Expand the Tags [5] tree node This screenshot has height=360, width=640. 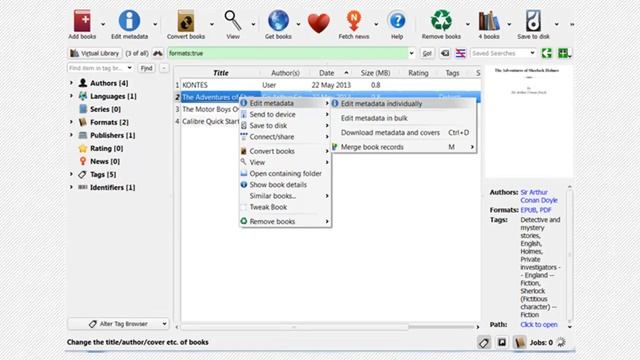71,174
